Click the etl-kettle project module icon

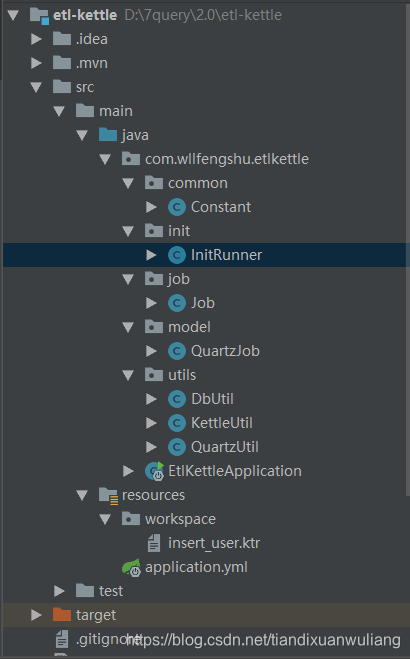39,16
